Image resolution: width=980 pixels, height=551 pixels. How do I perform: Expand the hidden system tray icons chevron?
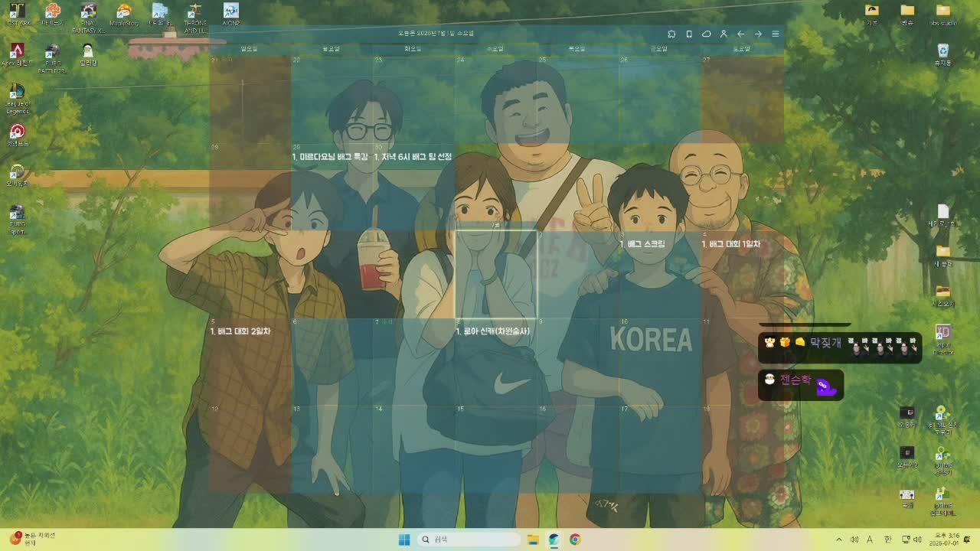(838, 540)
